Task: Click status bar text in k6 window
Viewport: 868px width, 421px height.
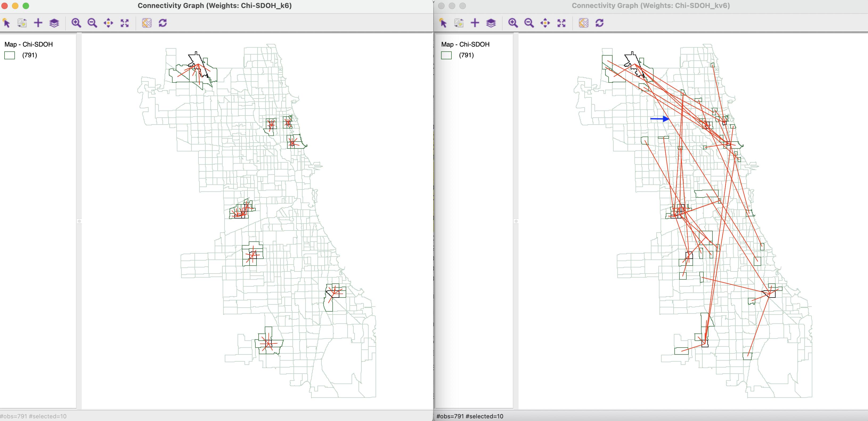Action: click(33, 416)
